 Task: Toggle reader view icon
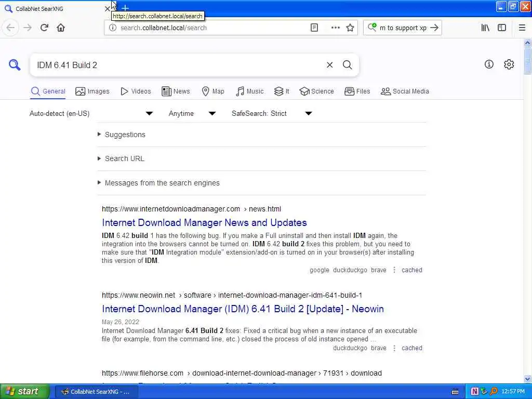314,28
